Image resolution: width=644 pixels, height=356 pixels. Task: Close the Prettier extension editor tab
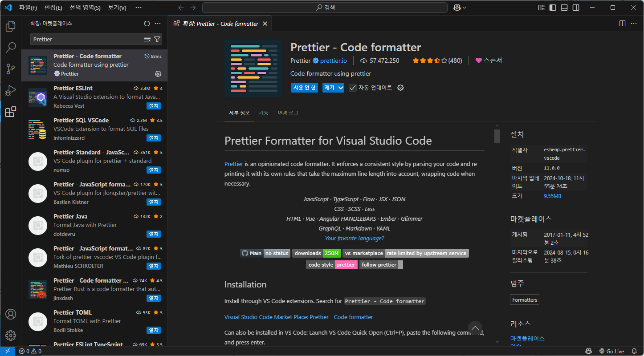coord(265,24)
